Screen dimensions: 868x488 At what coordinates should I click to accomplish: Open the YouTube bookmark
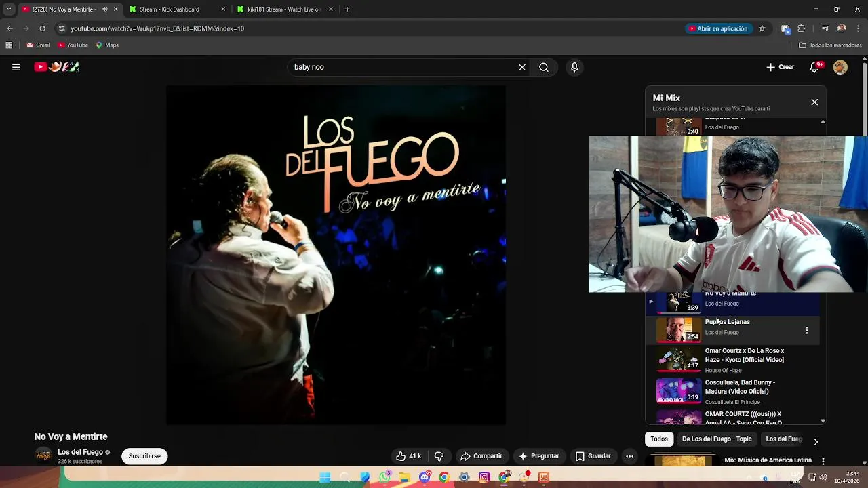[x=73, y=45]
